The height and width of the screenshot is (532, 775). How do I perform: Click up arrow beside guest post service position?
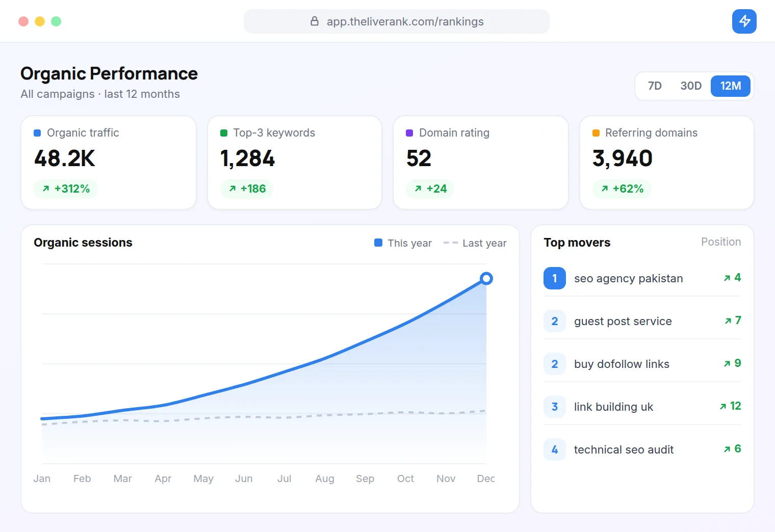click(728, 321)
